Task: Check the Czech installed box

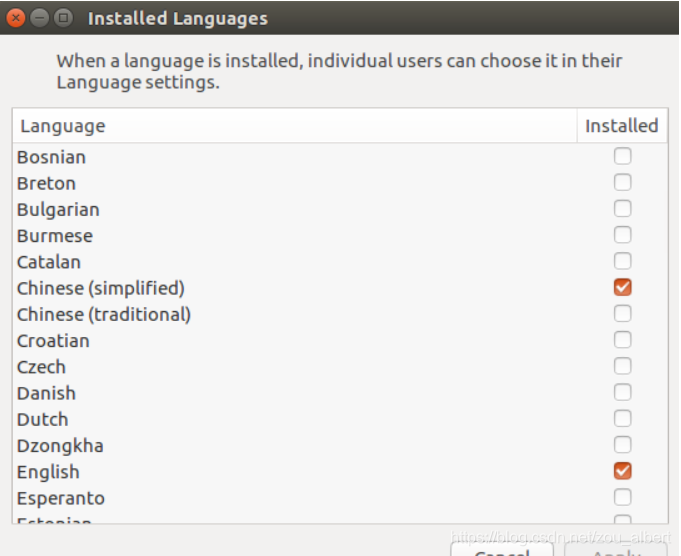Action: click(x=622, y=366)
